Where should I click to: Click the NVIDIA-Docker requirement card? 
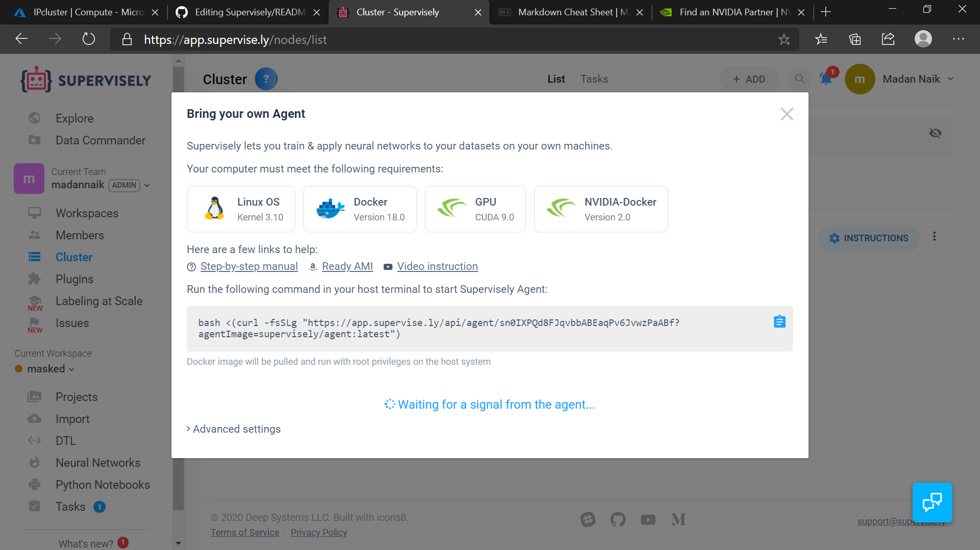click(601, 209)
